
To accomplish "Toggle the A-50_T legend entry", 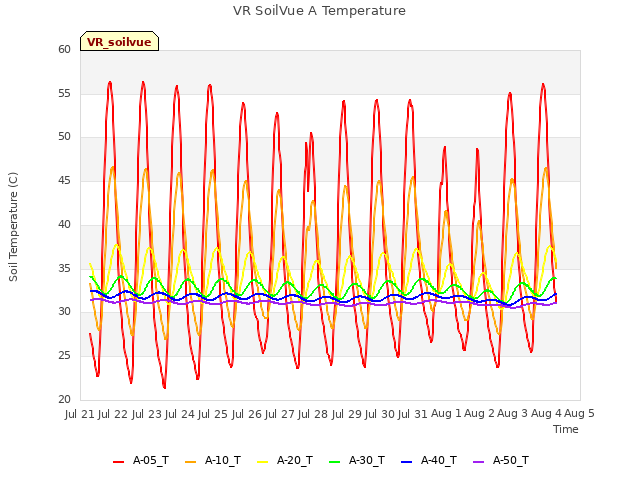I will pyautogui.click(x=501, y=461).
